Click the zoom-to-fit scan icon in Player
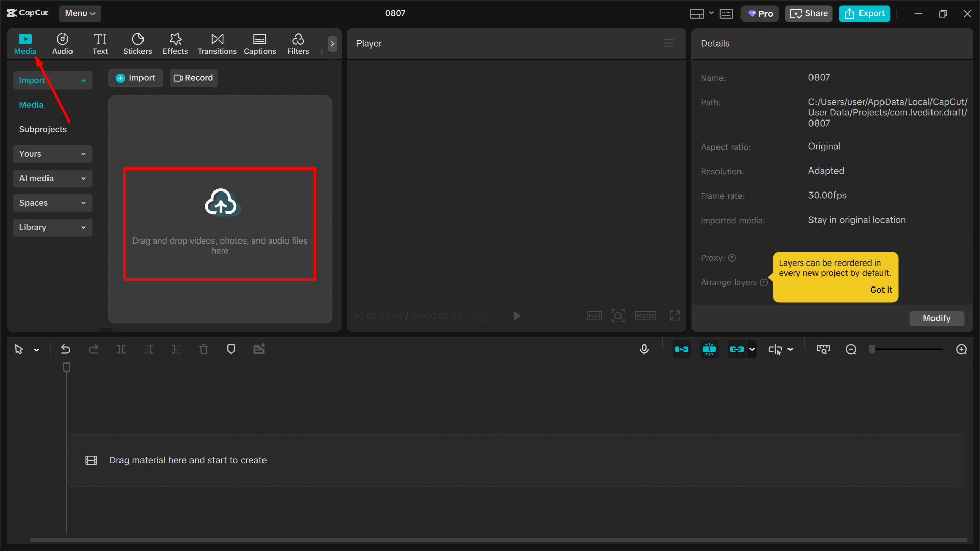Screen dimensions: 980x551 (618, 316)
